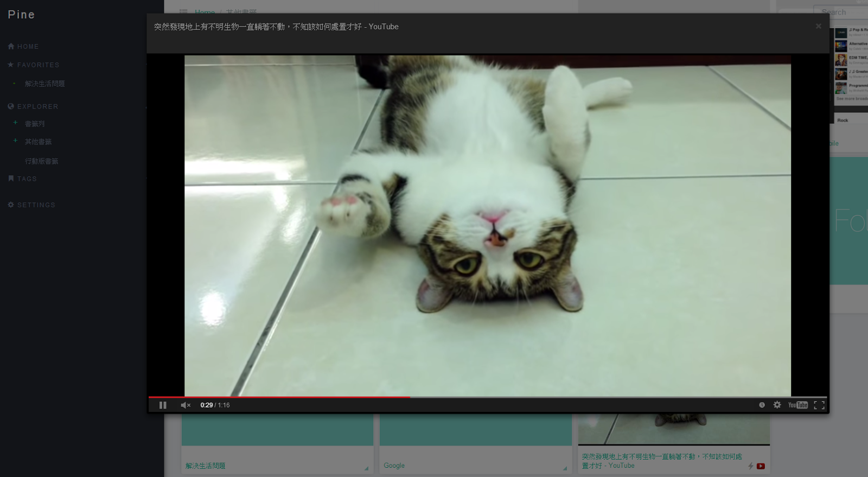868x477 pixels.
Task: Open TAGS section in sidebar
Action: coord(27,179)
